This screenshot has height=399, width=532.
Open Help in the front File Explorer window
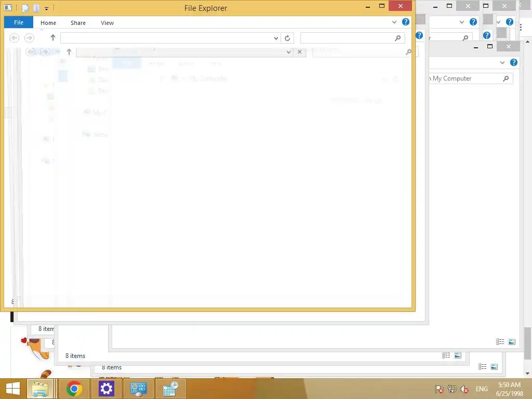405,22
